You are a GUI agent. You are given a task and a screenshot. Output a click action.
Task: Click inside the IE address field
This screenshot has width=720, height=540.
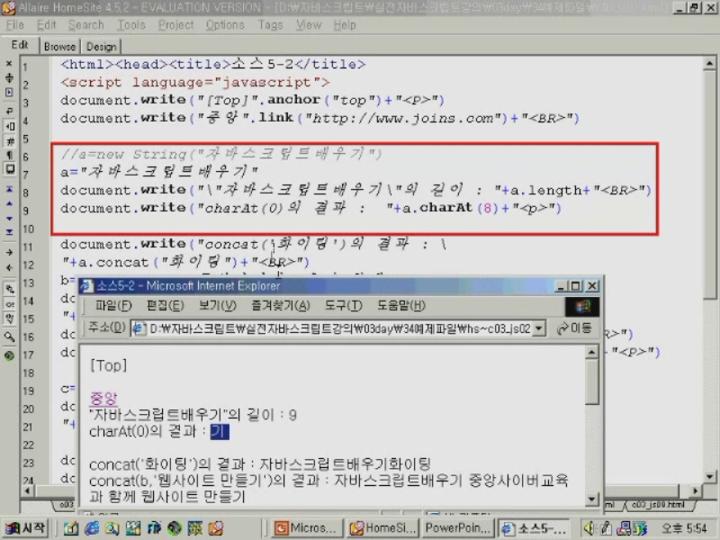(x=339, y=329)
